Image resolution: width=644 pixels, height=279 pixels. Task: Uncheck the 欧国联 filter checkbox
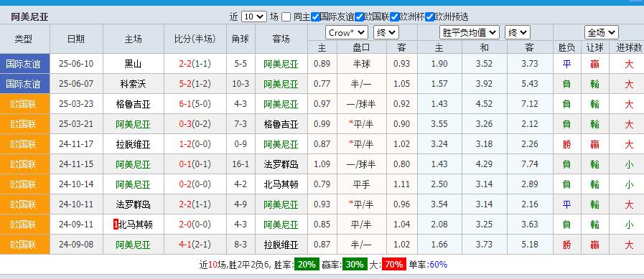(x=359, y=16)
